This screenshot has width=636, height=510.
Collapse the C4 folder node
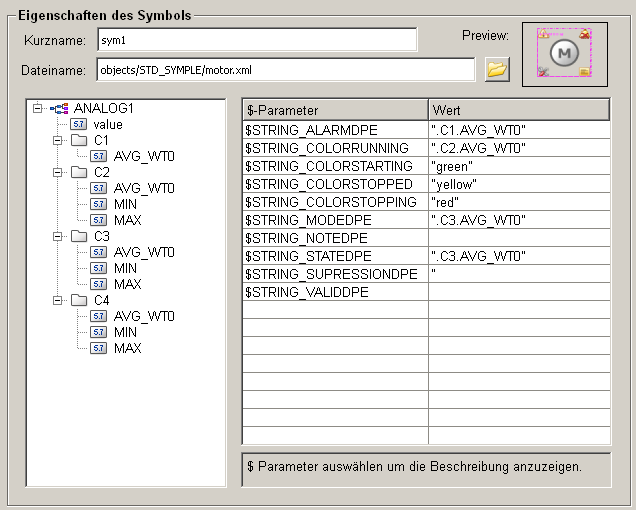[x=58, y=300]
